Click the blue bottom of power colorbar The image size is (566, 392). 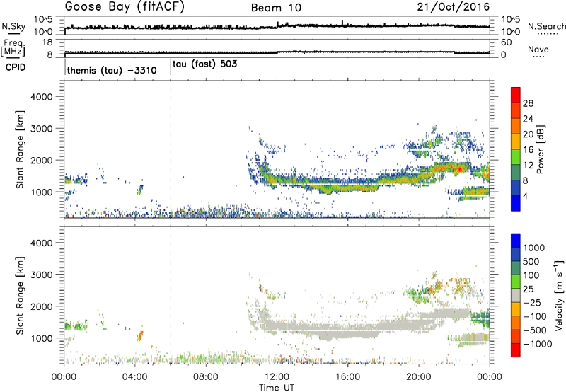(516, 203)
